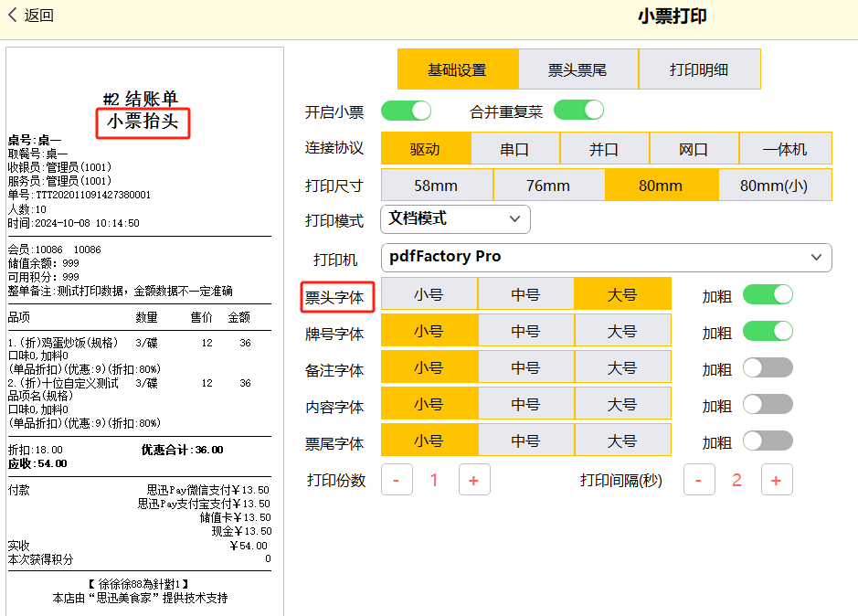
Task: Switch to the 票头票尾 tab
Action: pyautogui.click(x=577, y=69)
